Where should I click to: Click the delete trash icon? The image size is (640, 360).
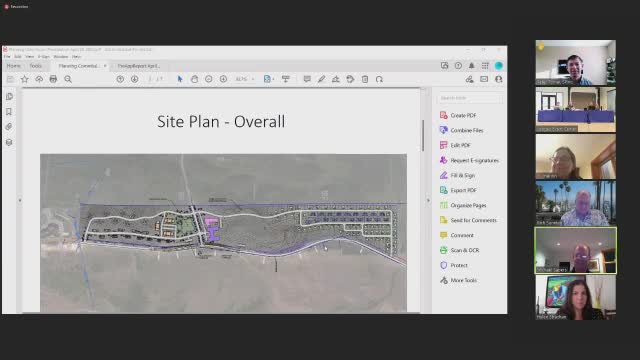tap(365, 79)
